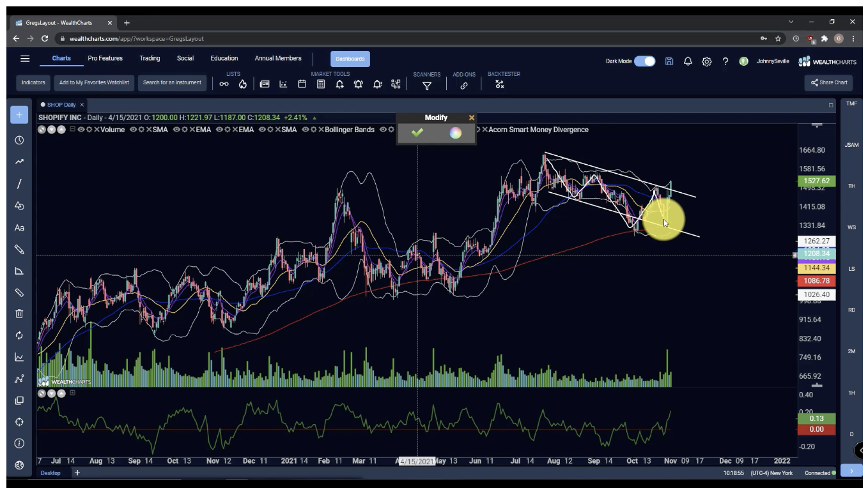Open the calculator icon in Market Tools
Image resolution: width=868 pixels, height=493 pixels.
coord(321,84)
